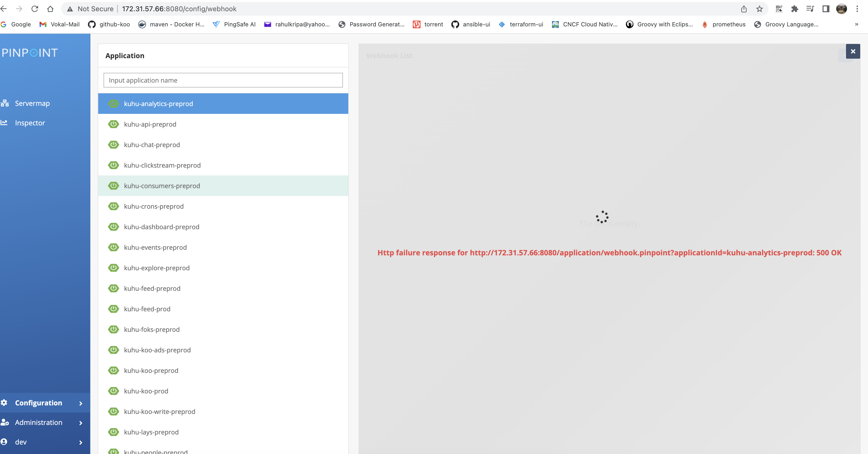The width and height of the screenshot is (868, 454).
Task: Select the kuhu-dashboard-preprod application
Action: click(161, 227)
